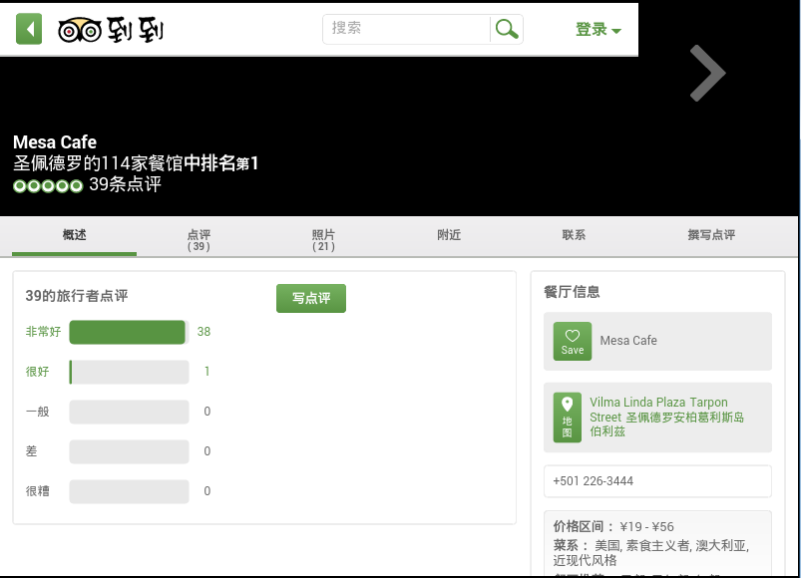Screen dimensions: 801x578
Task: Click the 很好 count of 1
Action: (207, 372)
